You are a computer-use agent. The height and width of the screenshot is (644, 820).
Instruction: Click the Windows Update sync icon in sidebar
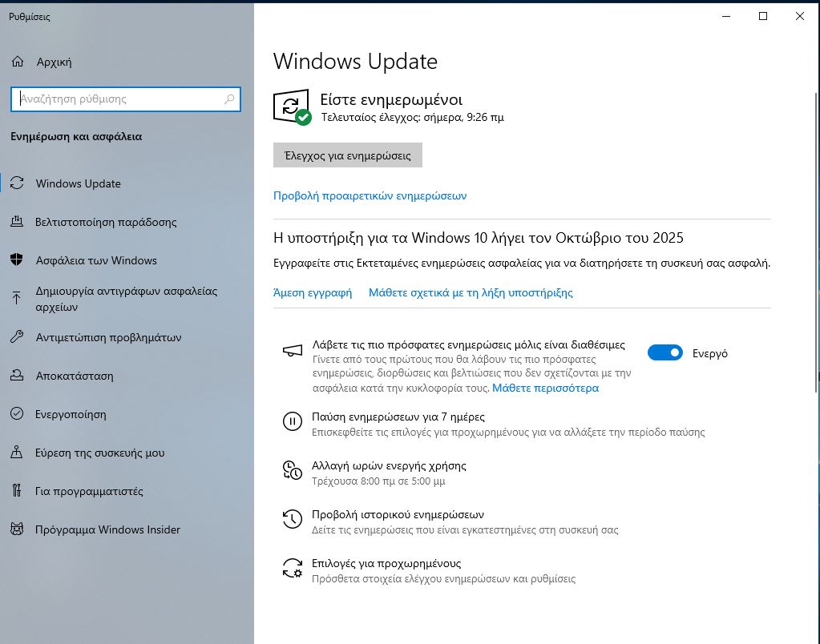(17, 183)
